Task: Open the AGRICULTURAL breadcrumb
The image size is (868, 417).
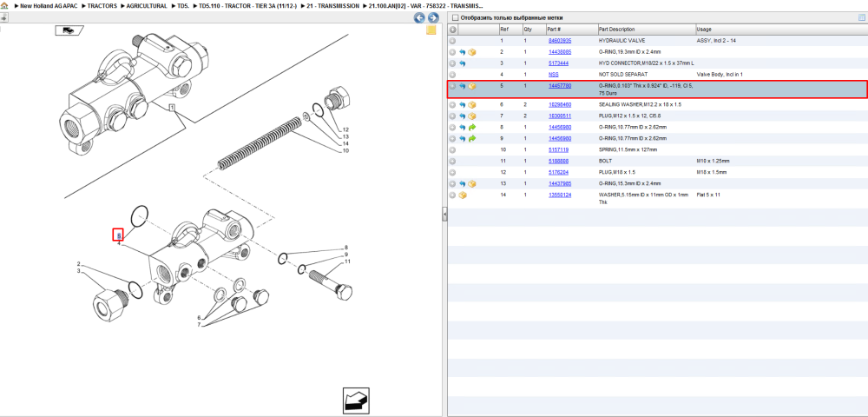Action: coord(147,5)
